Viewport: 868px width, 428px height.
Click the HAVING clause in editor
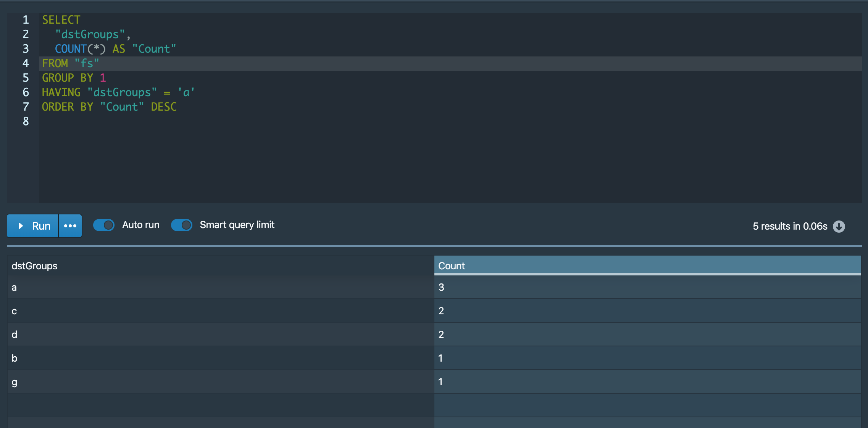pyautogui.click(x=61, y=92)
